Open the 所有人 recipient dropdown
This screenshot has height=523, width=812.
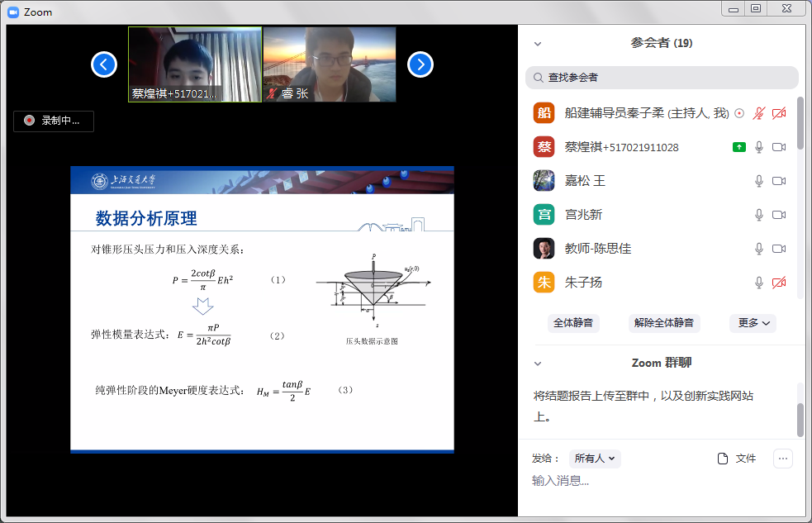(x=596, y=459)
